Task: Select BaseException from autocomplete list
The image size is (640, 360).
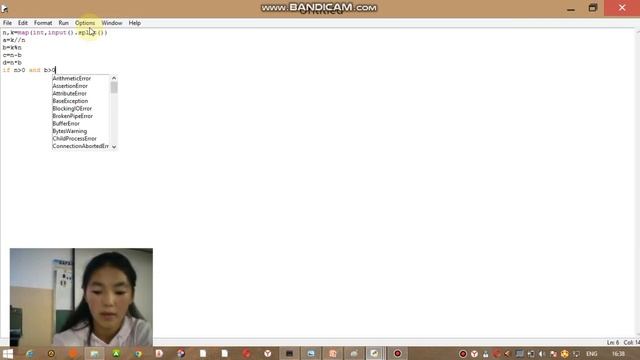Action: 70,101
